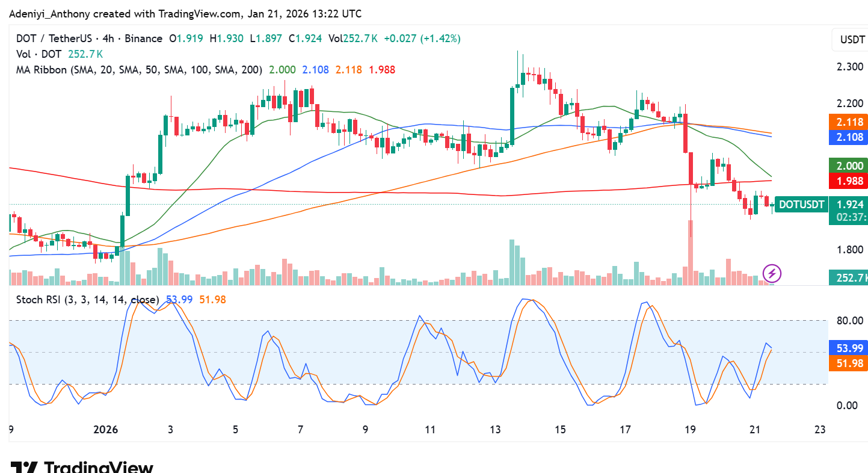Click the green 2.000 SMA price label
This screenshot has width=868, height=473.
(x=850, y=166)
